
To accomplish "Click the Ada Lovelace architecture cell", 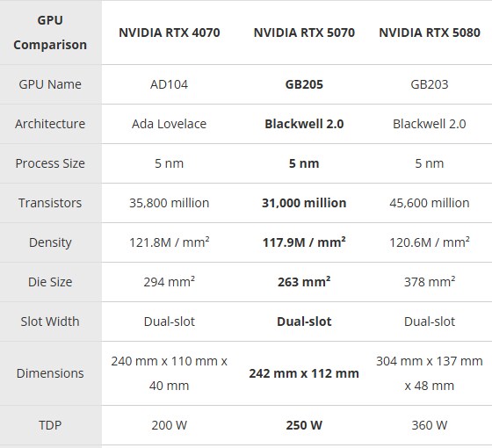I will pyautogui.click(x=169, y=124).
